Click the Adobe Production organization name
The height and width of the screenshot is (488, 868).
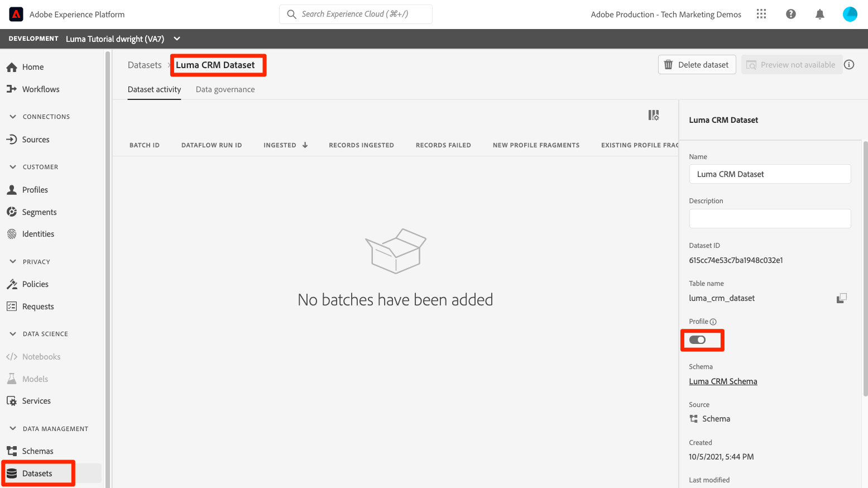point(666,15)
